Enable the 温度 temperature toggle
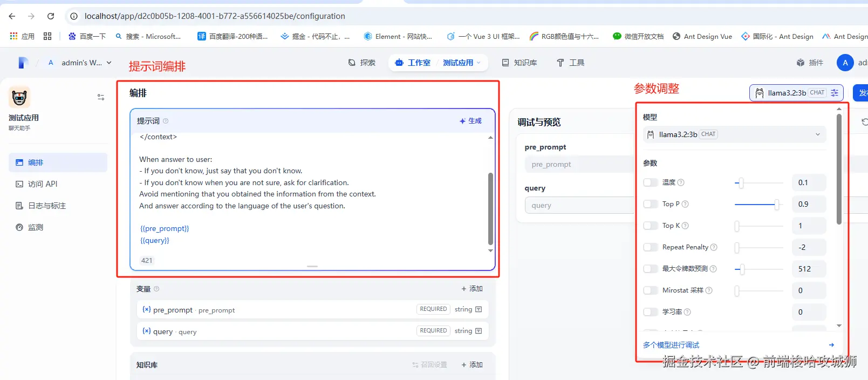Screen dimensions: 868x380 [651, 182]
